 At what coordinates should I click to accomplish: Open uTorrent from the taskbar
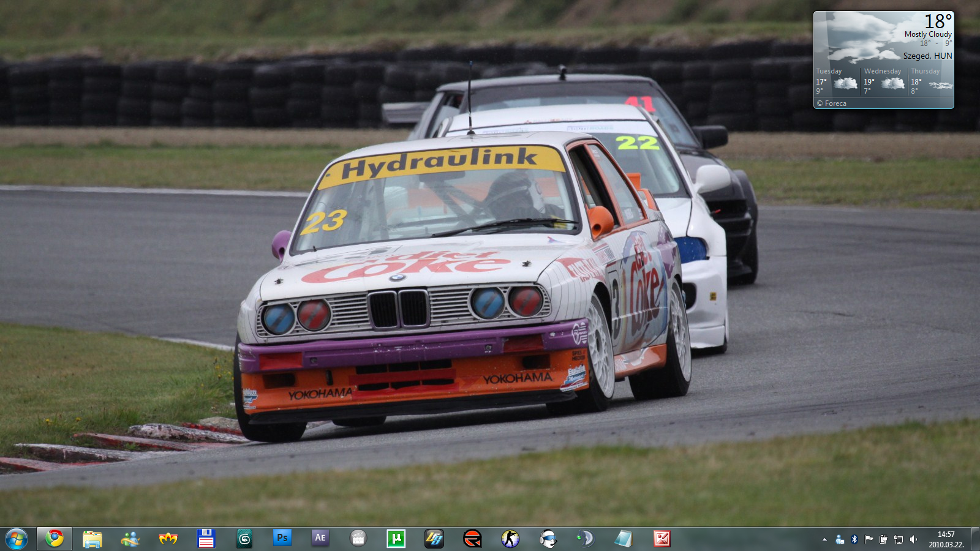[396, 539]
